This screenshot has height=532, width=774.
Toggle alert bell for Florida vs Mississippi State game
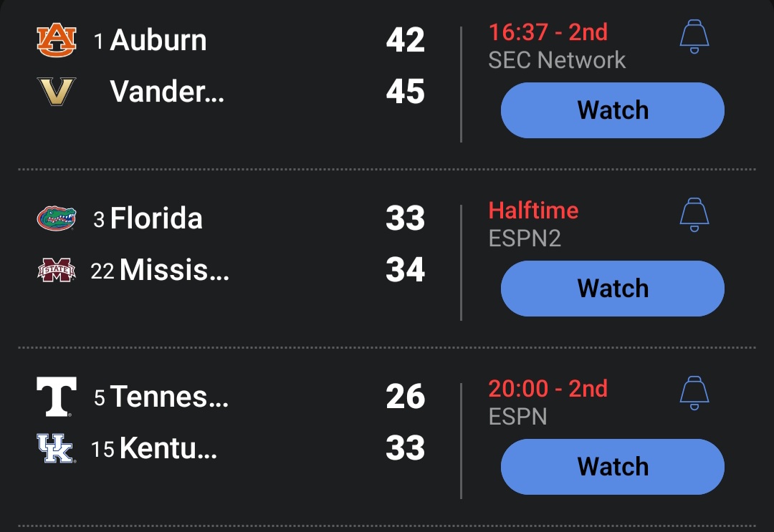click(694, 215)
